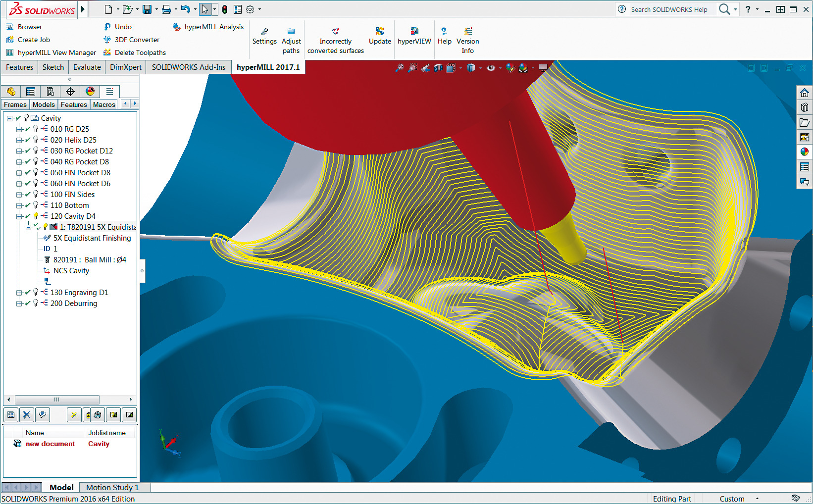The width and height of the screenshot is (813, 504).
Task: Open hyperMILL Help
Action: pos(445,37)
